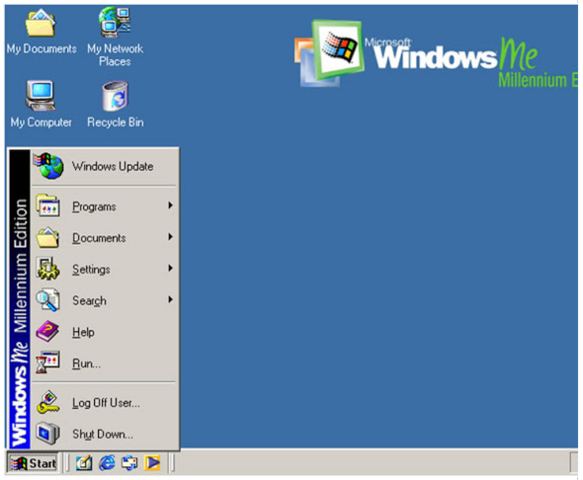583x480 pixels.
Task: Expand the Programs submenu arrow
Action: [x=170, y=205]
